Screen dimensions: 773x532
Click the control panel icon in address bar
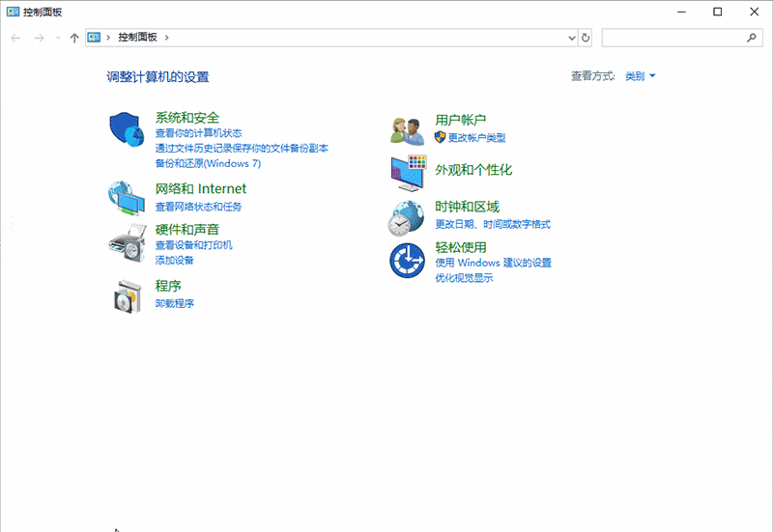94,38
